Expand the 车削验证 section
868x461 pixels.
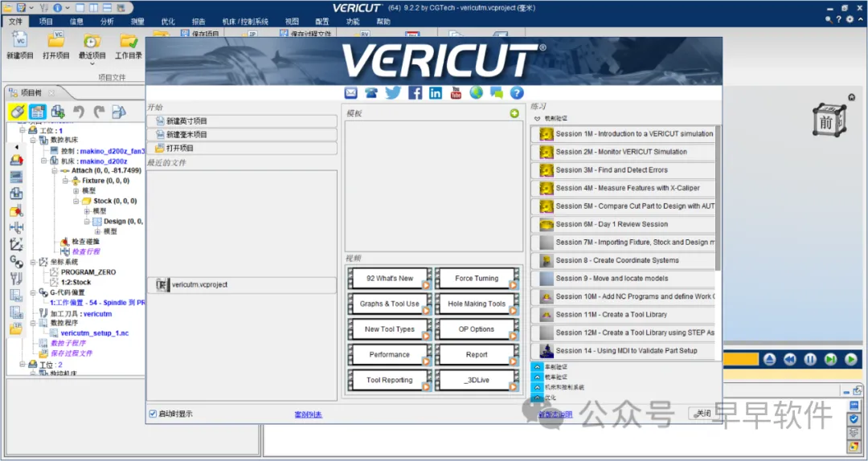536,367
